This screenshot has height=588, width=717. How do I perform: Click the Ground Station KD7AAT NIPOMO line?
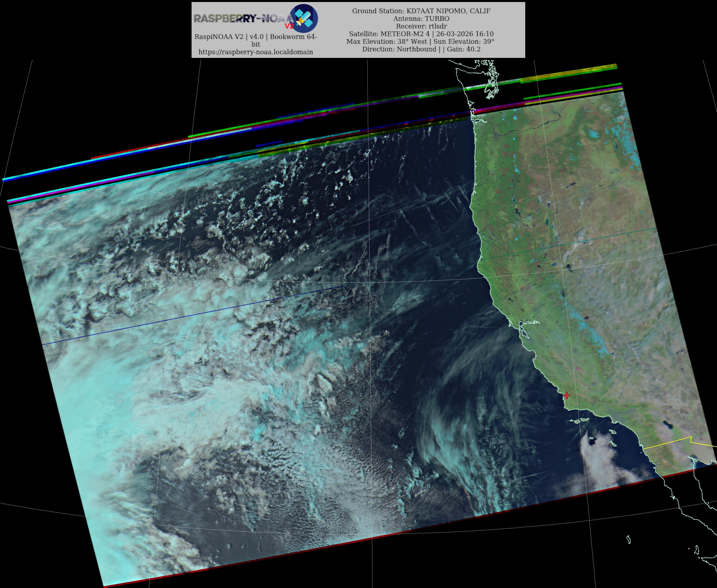[x=421, y=11]
